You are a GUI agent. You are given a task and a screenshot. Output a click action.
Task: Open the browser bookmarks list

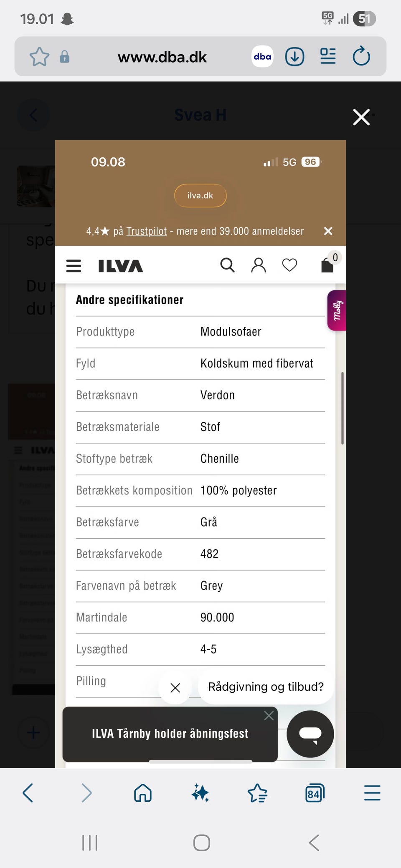coord(257,793)
